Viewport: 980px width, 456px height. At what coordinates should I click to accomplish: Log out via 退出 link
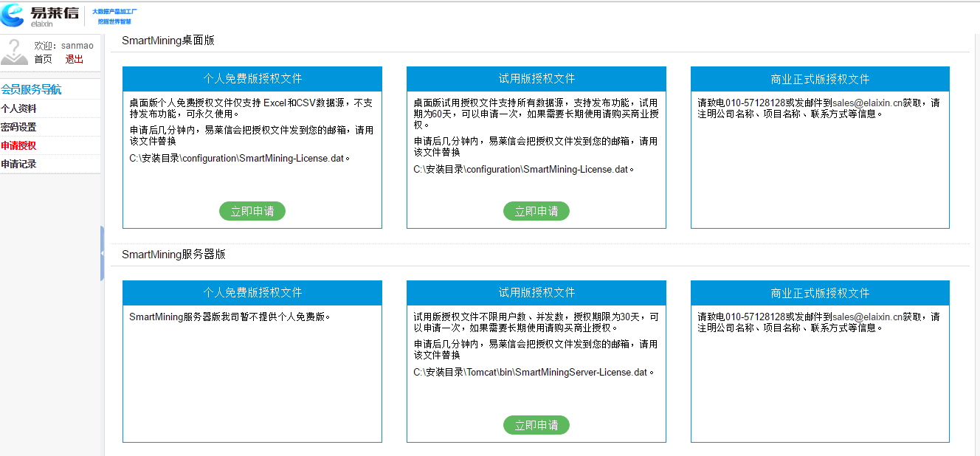tap(75, 59)
